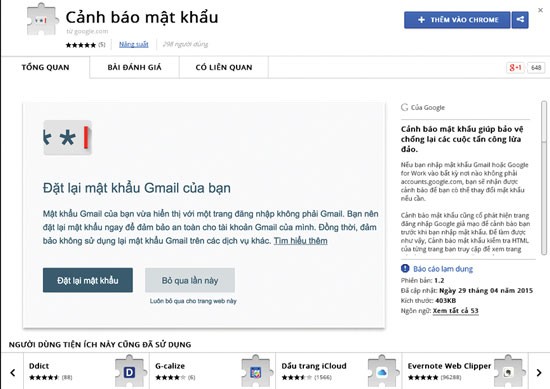
Task: Close the extension detail overlay
Action: coord(541,10)
